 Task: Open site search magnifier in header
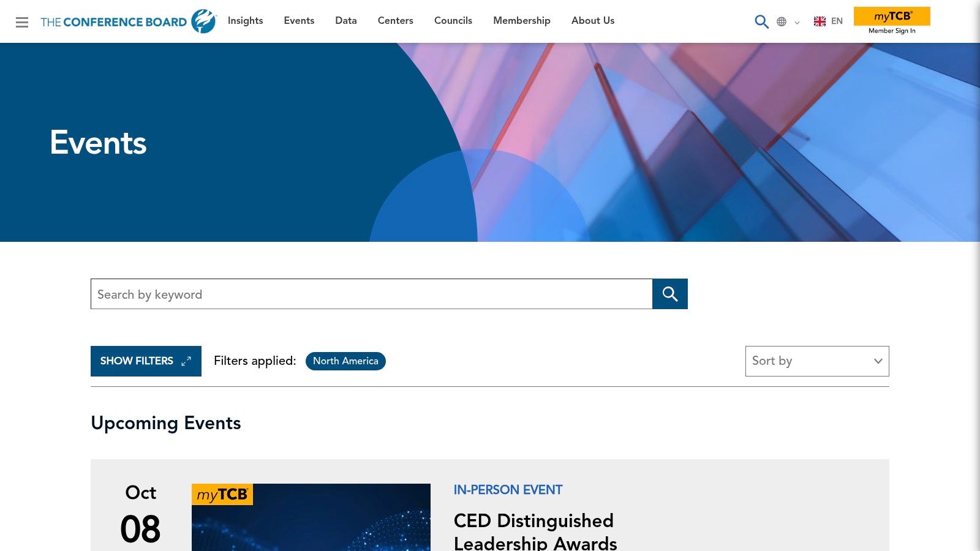click(761, 21)
